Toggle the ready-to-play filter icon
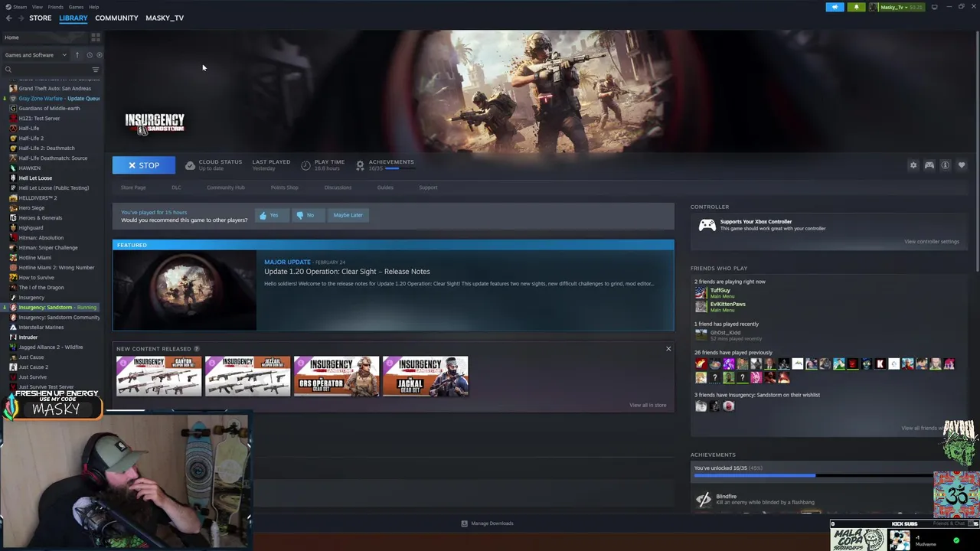Image resolution: width=980 pixels, height=551 pixels. pyautogui.click(x=100, y=55)
